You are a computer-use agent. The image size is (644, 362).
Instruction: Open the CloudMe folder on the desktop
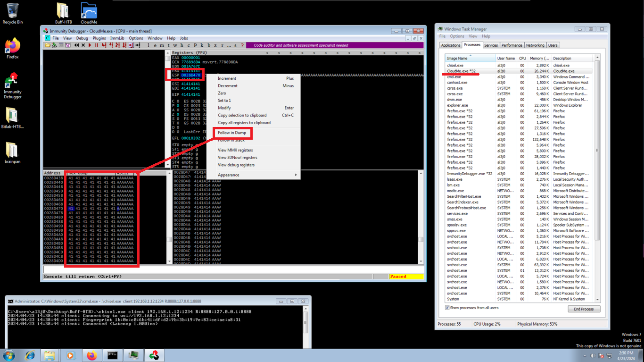(x=89, y=13)
